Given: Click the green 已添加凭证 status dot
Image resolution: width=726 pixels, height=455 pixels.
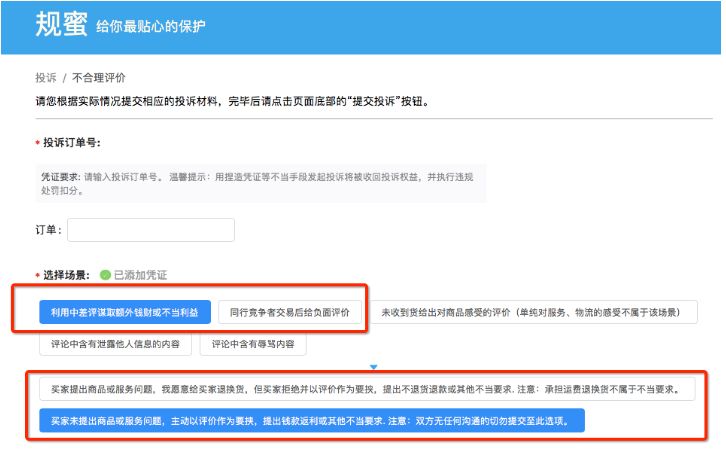Looking at the screenshot, I should point(105,274).
